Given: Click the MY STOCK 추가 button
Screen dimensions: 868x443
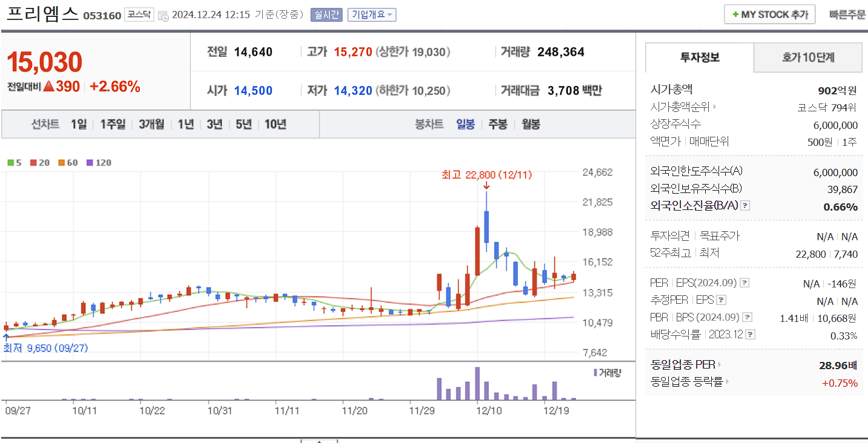Looking at the screenshot, I should click(769, 13).
